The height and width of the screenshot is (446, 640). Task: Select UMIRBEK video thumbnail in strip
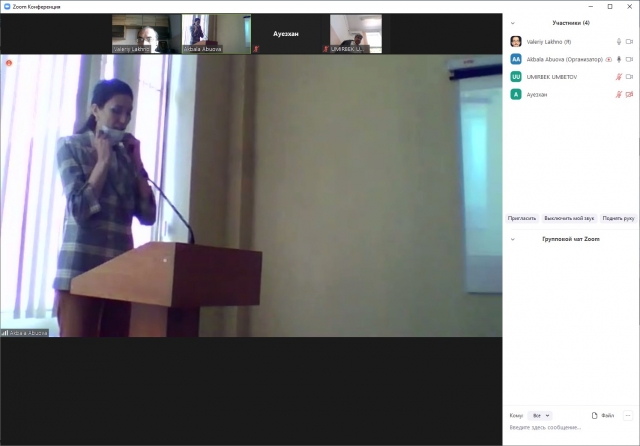356,34
